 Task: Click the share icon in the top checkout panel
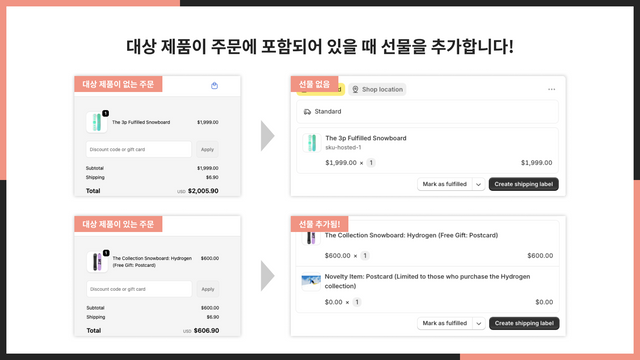(214, 86)
